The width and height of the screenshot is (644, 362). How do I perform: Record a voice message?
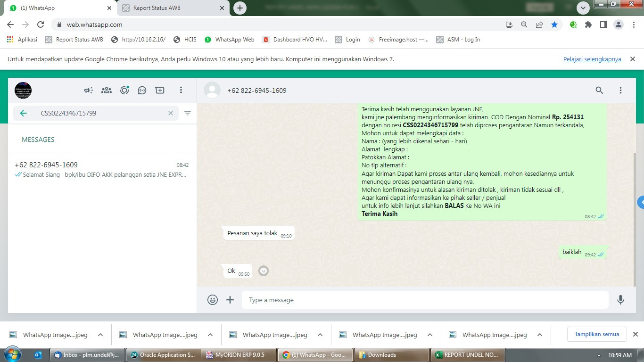pos(620,300)
